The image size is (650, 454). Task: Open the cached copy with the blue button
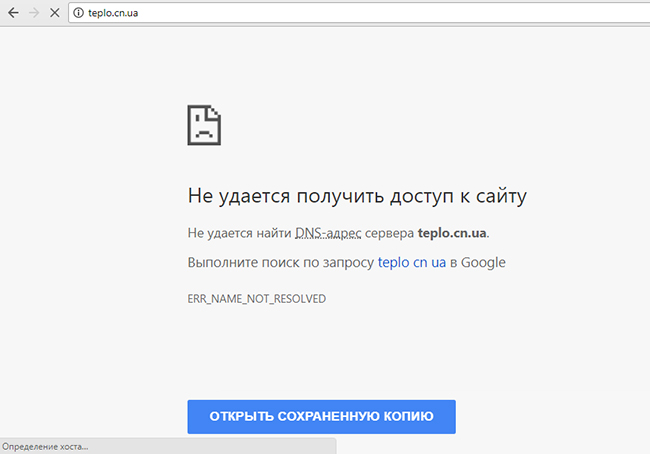(321, 416)
